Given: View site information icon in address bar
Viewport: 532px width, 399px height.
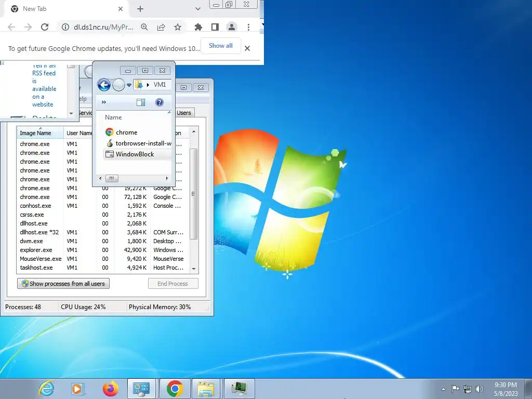Looking at the screenshot, I should [x=65, y=27].
